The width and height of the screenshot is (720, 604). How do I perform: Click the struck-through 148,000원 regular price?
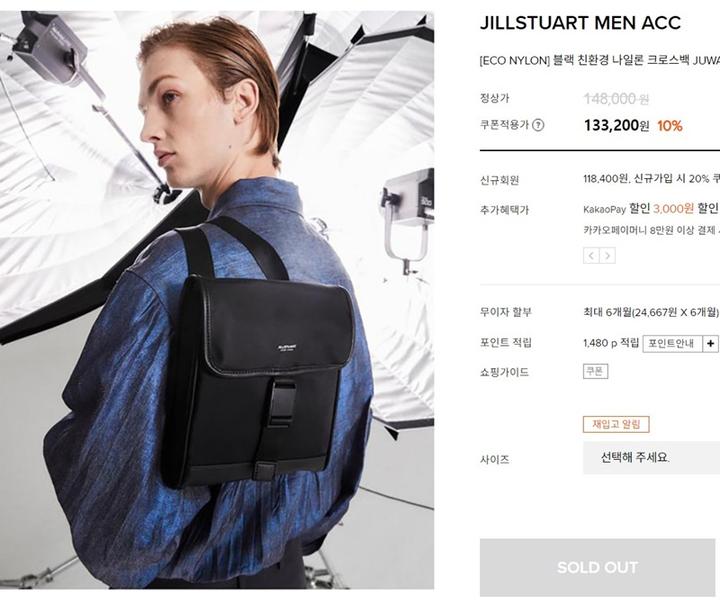[x=616, y=98]
